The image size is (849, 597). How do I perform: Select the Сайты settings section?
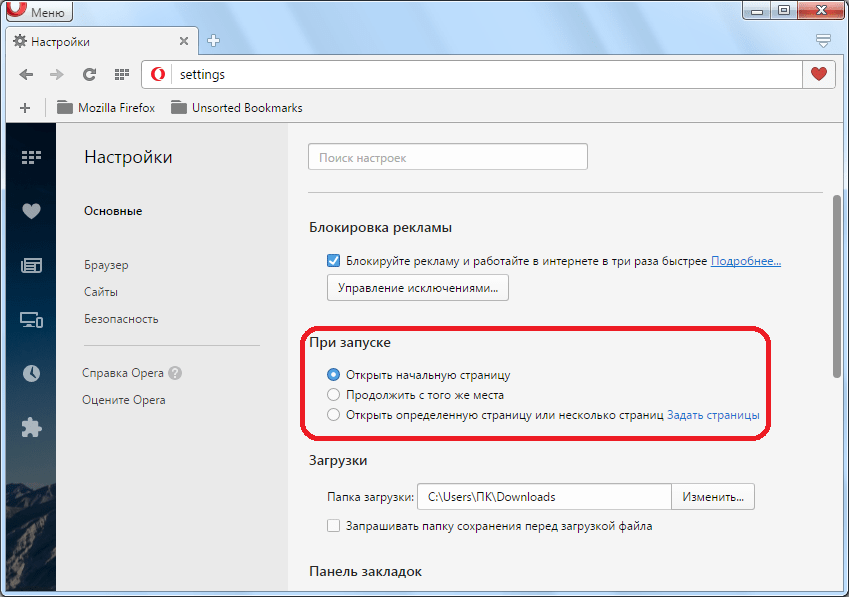click(101, 292)
